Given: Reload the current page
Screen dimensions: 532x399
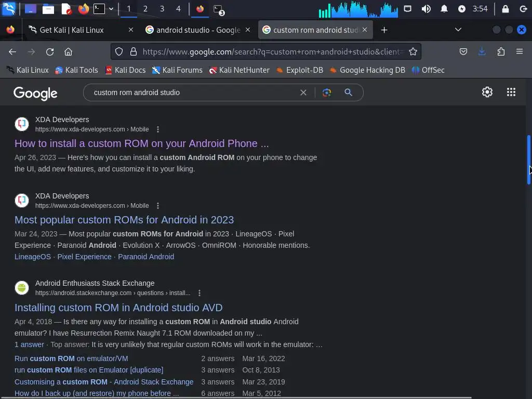Looking at the screenshot, I should point(50,51).
